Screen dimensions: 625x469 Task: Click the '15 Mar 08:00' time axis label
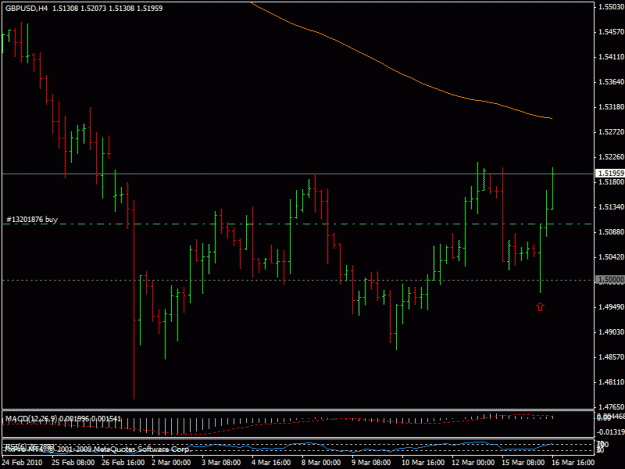pyautogui.click(x=523, y=462)
